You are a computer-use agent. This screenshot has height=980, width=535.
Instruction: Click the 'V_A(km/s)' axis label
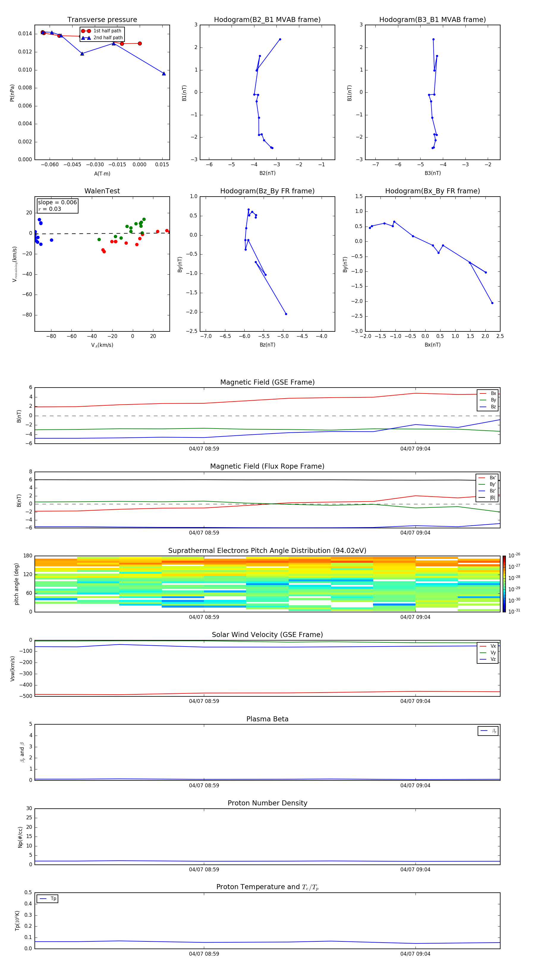102,345
